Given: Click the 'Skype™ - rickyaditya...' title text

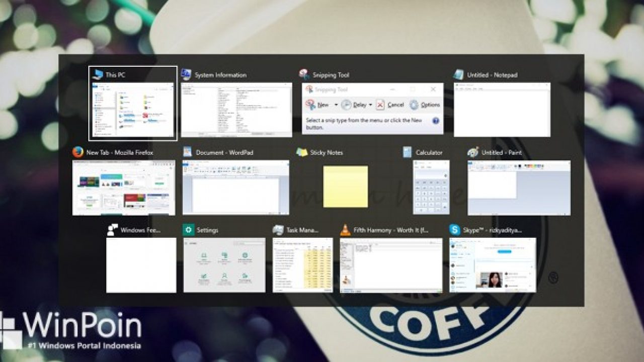Looking at the screenshot, I should pyautogui.click(x=493, y=230).
